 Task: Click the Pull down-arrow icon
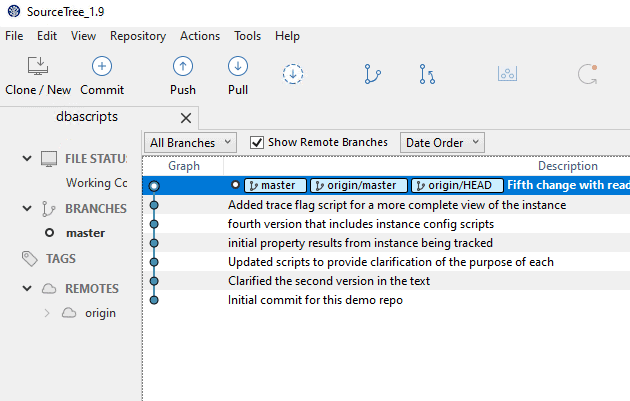(238, 66)
